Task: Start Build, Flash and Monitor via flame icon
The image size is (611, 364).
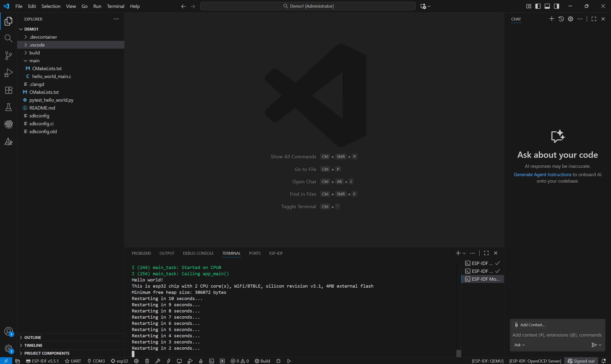Action: (201, 361)
